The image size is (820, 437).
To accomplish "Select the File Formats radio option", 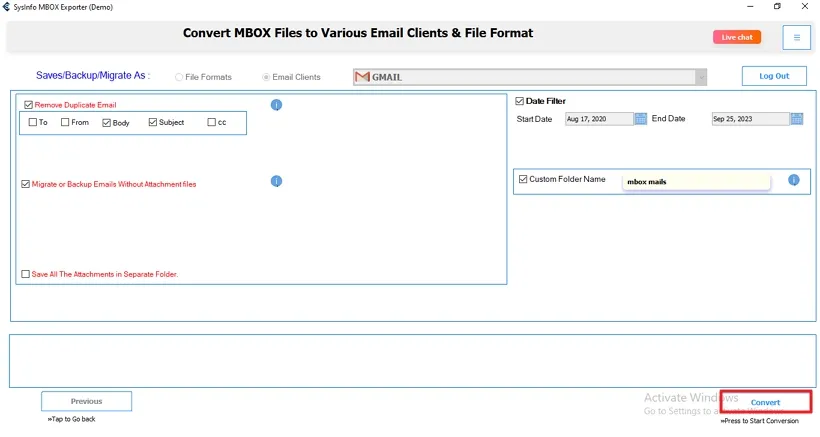I will tap(179, 77).
